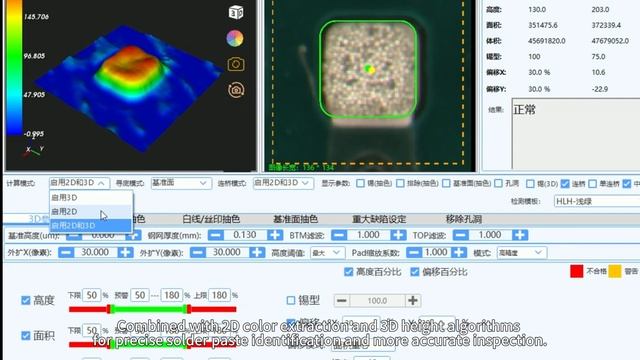Click the solder pad in the 2D image
The image size is (640, 360).
(x=368, y=69)
